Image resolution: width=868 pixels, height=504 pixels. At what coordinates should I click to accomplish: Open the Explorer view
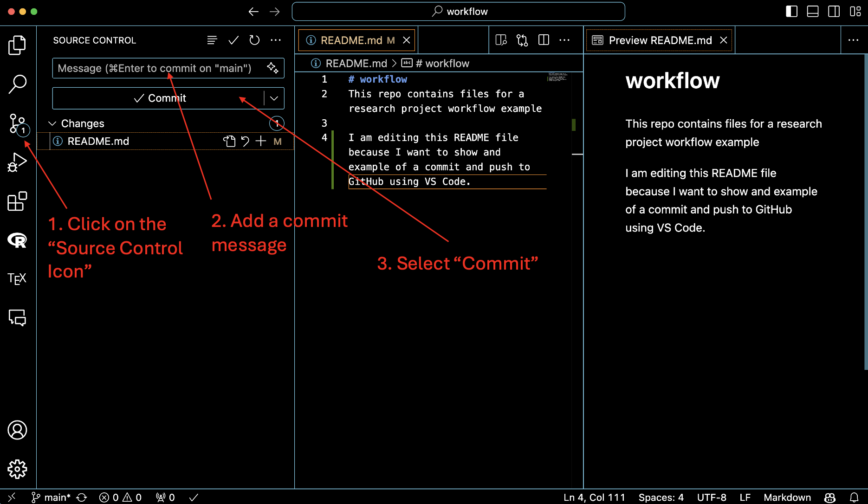17,45
